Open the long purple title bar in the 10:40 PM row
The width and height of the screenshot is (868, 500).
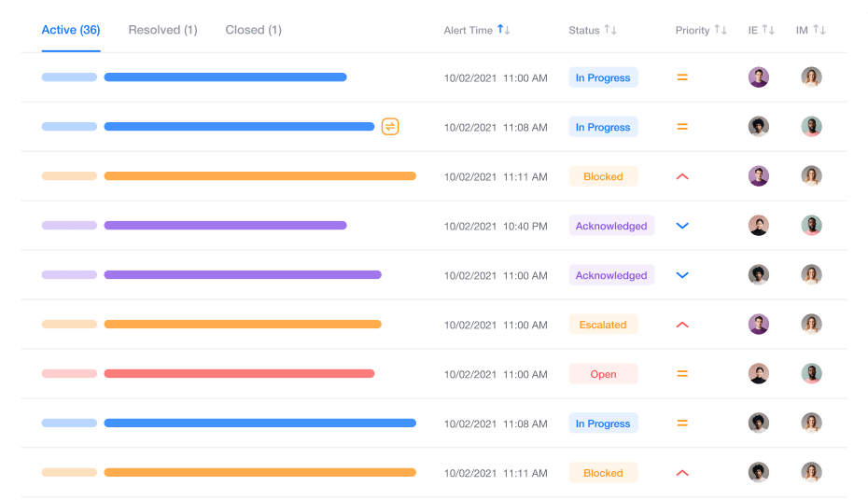[225, 226]
